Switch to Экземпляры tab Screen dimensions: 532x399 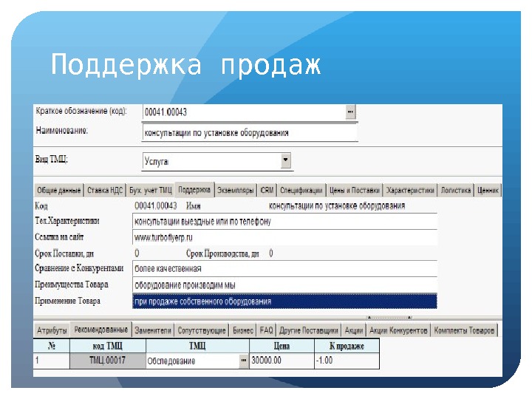tap(236, 191)
